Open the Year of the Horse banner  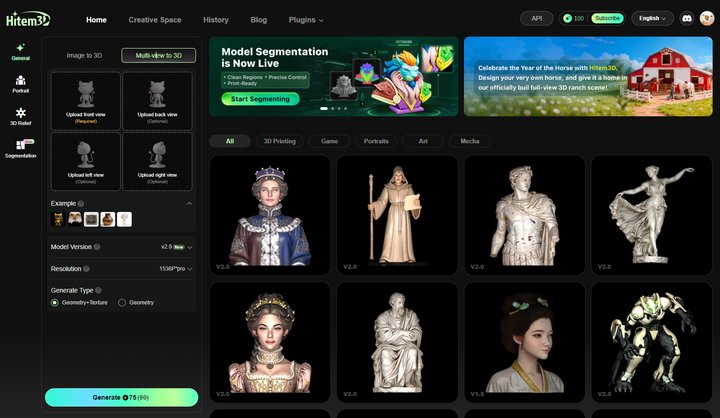588,76
